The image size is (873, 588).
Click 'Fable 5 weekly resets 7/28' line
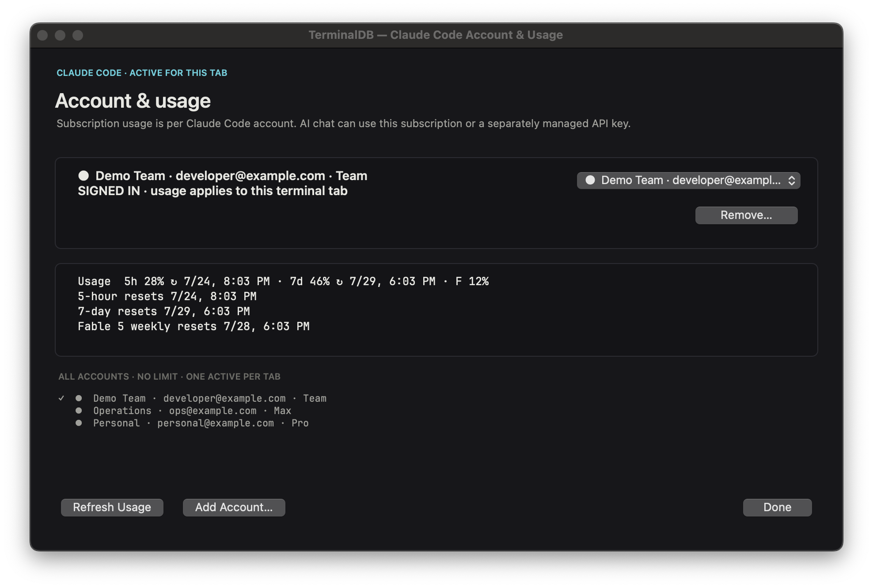tap(194, 326)
